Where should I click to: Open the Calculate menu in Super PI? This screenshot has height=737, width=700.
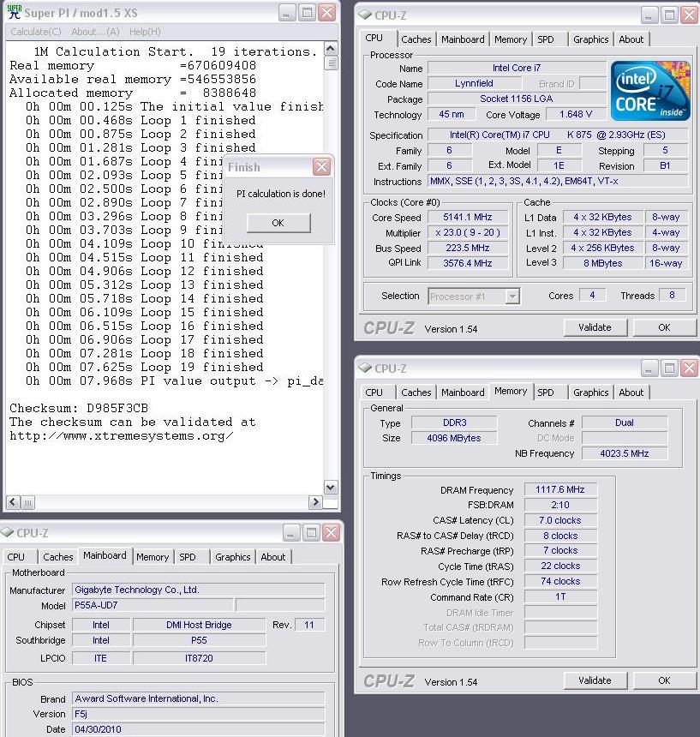[36, 32]
